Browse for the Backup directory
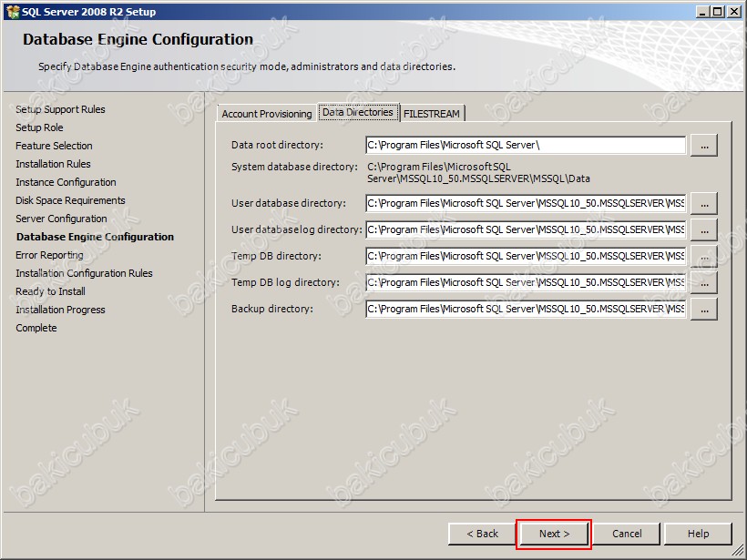 (704, 310)
